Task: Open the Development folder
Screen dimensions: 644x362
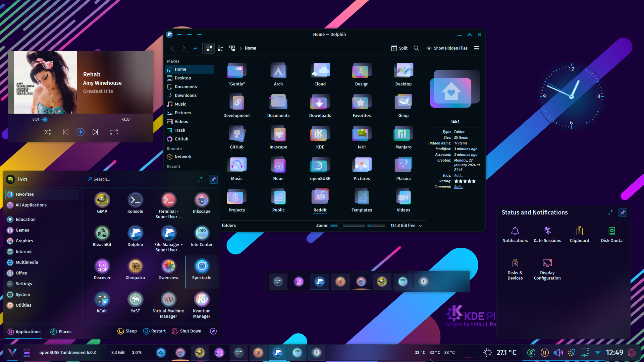Action: tap(236, 106)
